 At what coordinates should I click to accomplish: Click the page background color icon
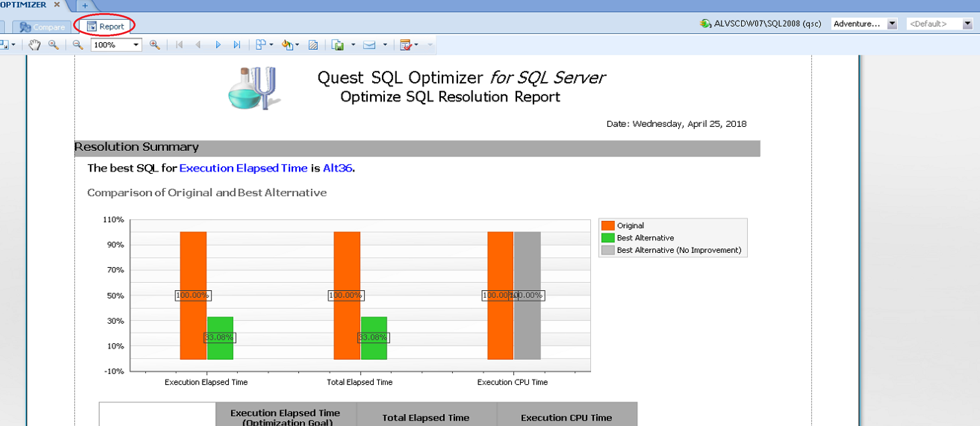(x=287, y=45)
